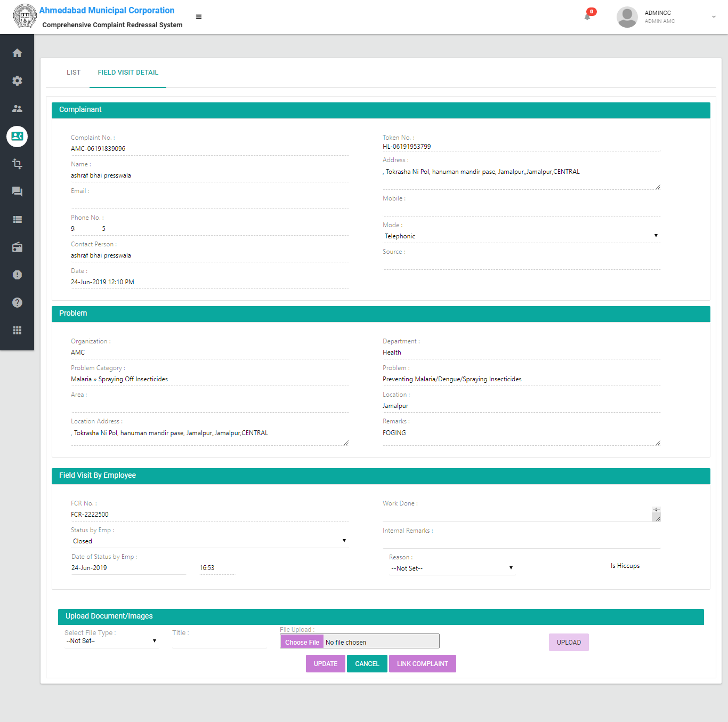Click the Work Done scroll stepper
The image size is (728, 722).
656,510
